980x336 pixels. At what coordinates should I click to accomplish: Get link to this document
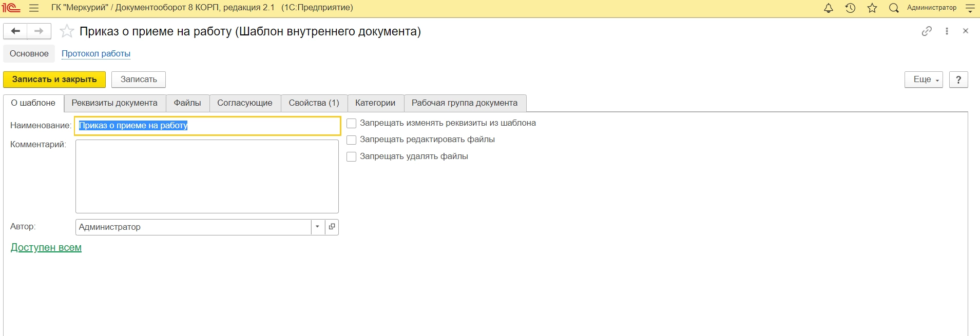tap(927, 31)
